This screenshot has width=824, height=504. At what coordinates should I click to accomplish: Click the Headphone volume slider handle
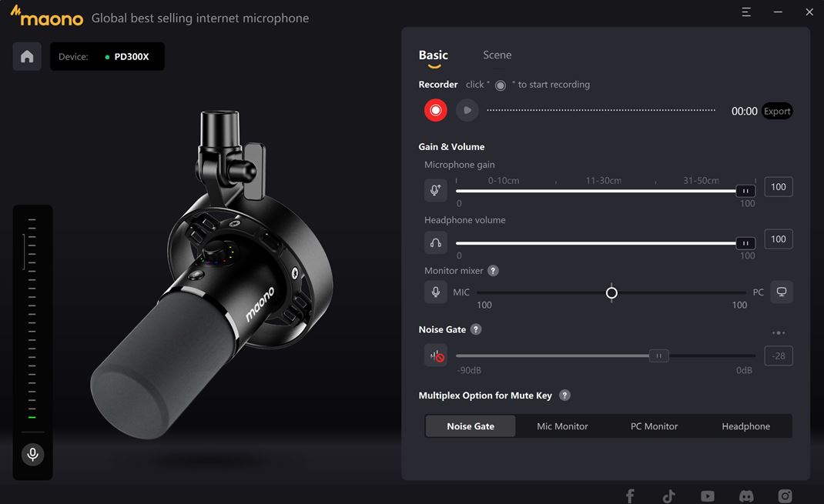point(745,243)
